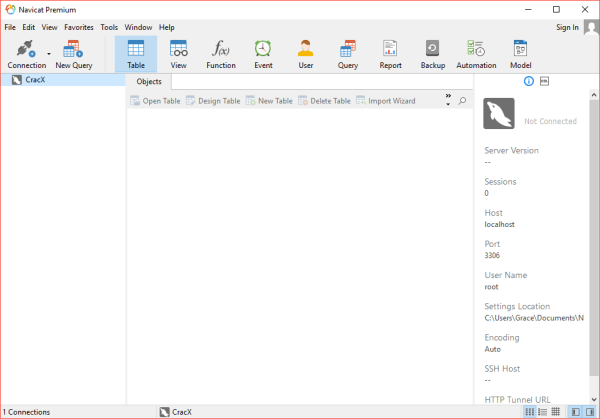
Task: Click the info panel scroll up arrow
Action: 594,95
